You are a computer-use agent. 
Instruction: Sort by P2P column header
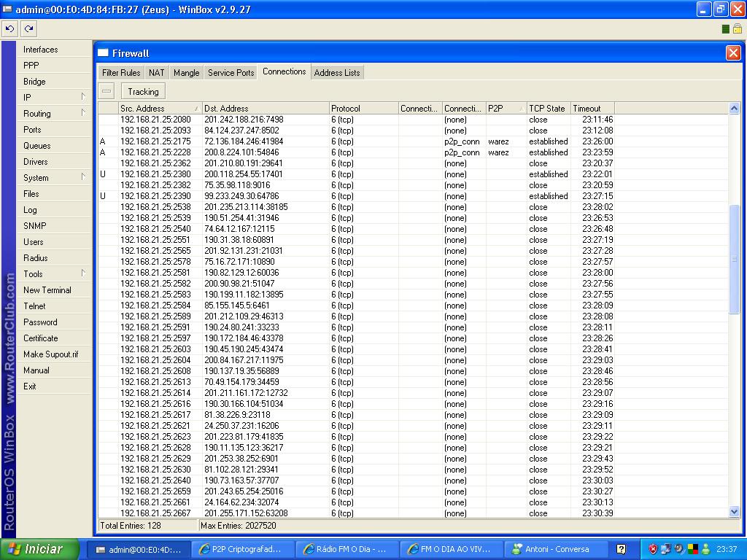click(506, 108)
